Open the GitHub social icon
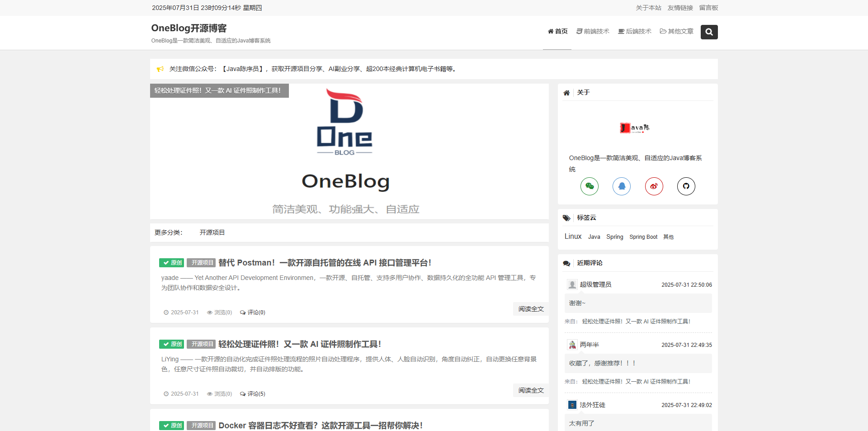Image resolution: width=868 pixels, height=431 pixels. [x=686, y=186]
